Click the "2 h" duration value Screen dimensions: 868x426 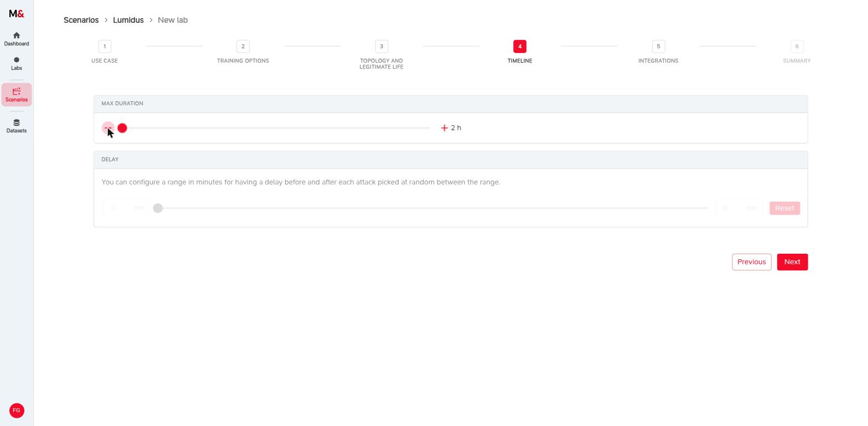click(x=456, y=128)
